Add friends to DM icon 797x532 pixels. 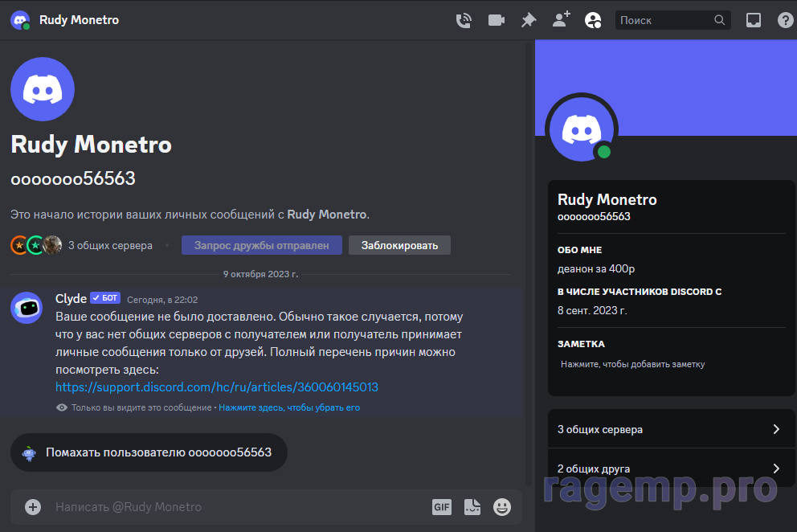pyautogui.click(x=561, y=20)
